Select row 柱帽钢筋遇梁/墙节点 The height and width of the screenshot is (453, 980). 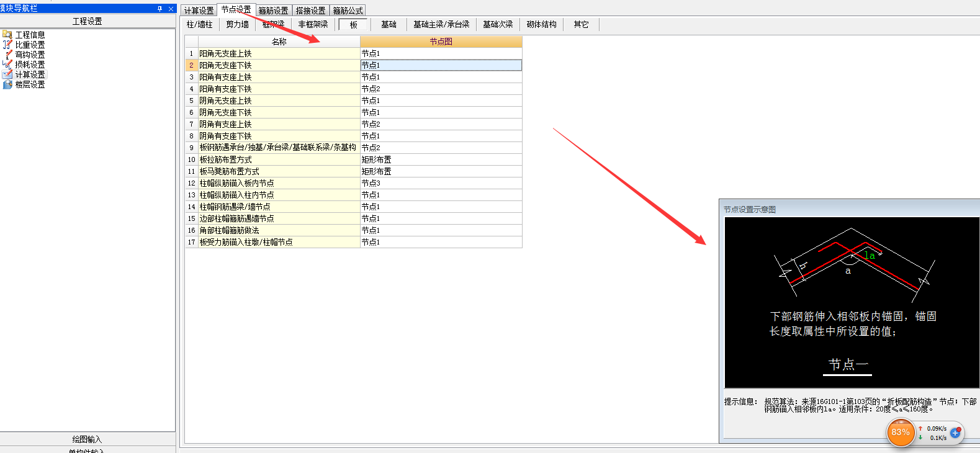click(279, 207)
